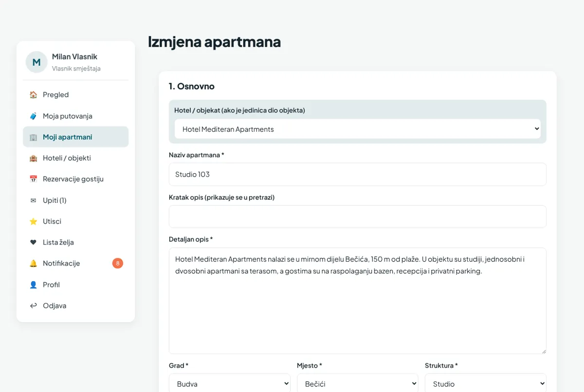Go to Moja putovanja
The height and width of the screenshot is (392, 584).
coord(75,116)
